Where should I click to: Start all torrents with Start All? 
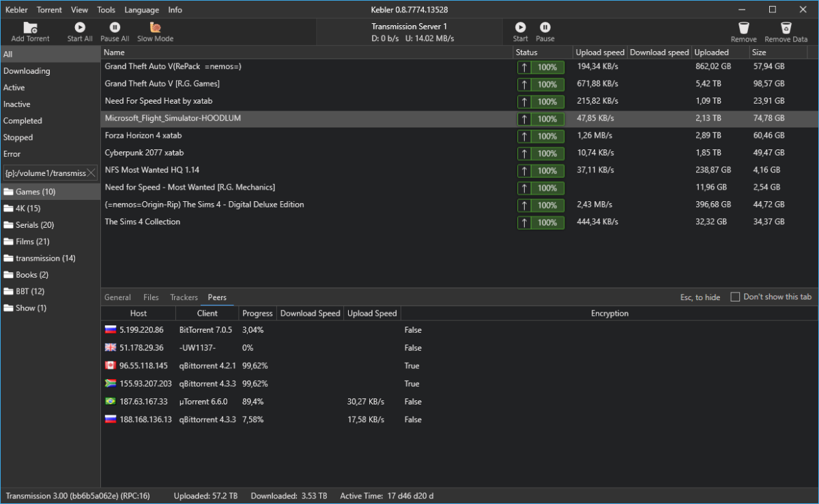[80, 31]
